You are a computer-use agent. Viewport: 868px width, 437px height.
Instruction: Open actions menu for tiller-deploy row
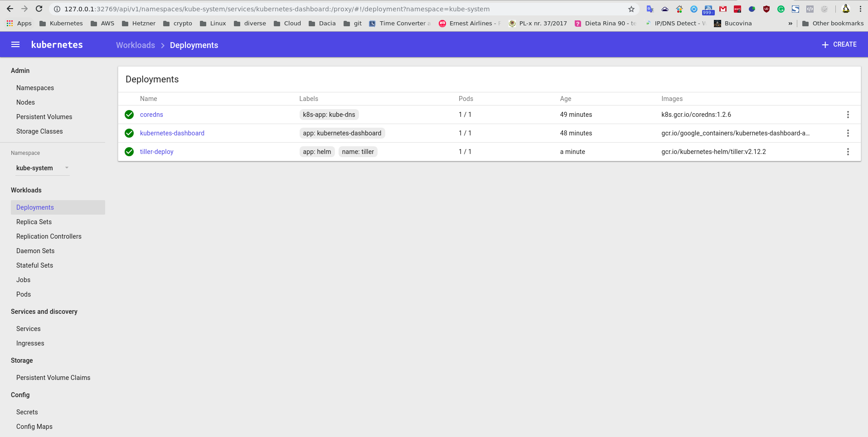tap(848, 152)
